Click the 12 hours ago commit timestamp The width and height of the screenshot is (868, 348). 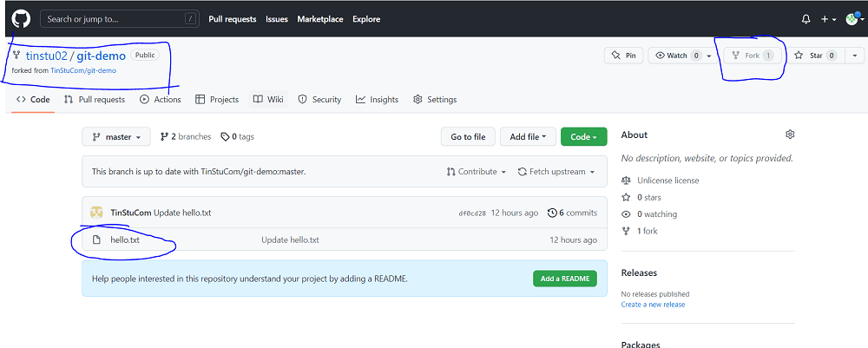point(514,213)
